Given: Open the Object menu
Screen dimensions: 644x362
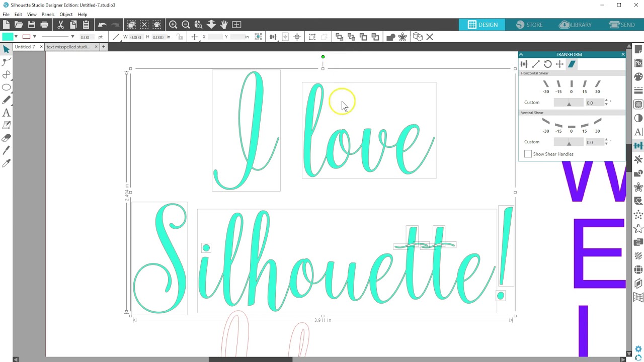Looking at the screenshot, I should coord(66,15).
